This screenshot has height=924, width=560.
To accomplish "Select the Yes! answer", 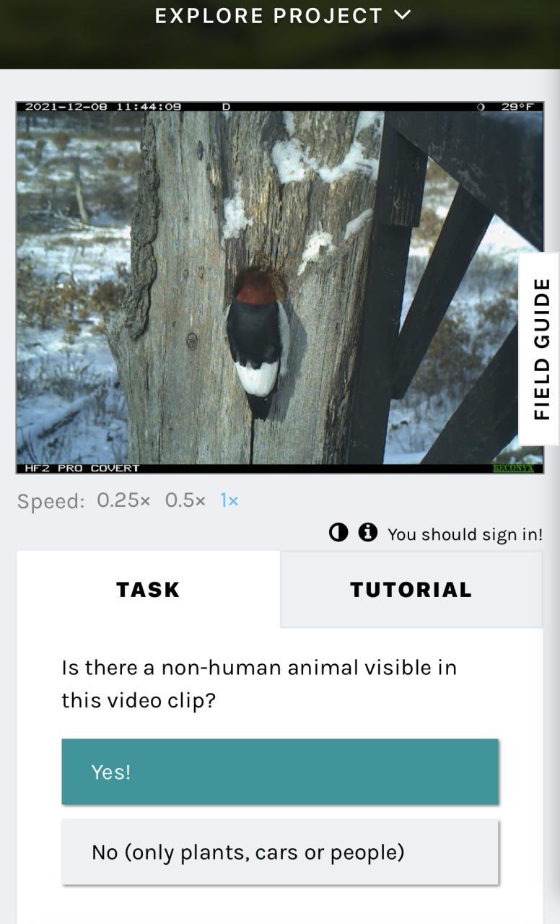I will (x=280, y=772).
